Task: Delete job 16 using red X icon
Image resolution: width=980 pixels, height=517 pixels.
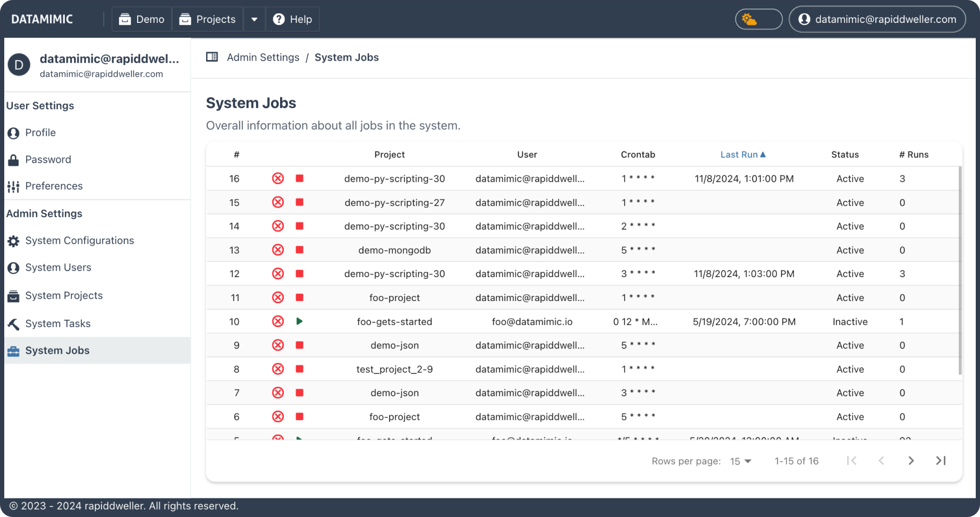Action: coord(277,179)
